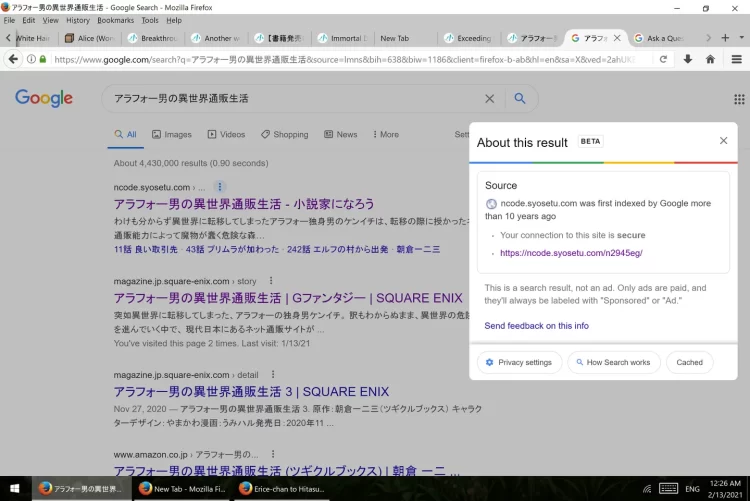750x501 pixels.
Task: Open the Firefox hamburger menu
Action: click(x=736, y=59)
